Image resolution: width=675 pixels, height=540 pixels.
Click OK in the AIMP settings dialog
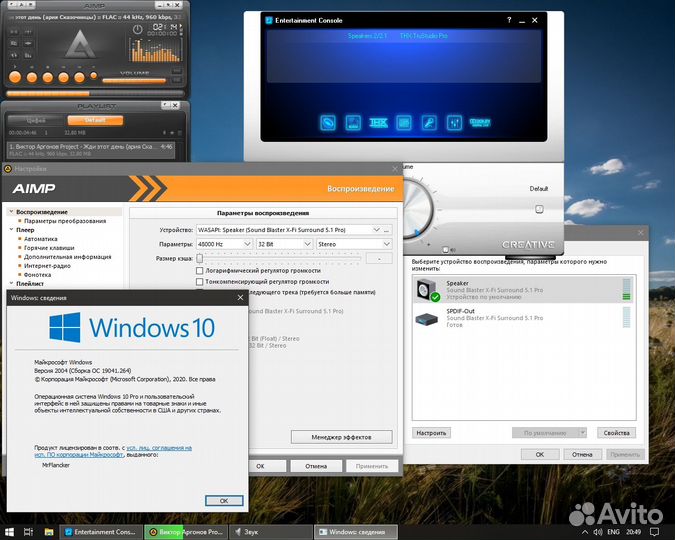[260, 466]
